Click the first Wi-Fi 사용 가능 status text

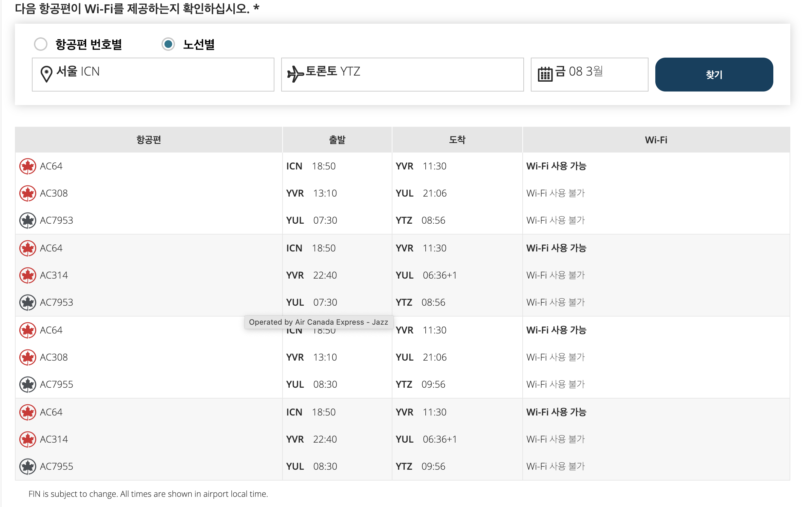556,166
